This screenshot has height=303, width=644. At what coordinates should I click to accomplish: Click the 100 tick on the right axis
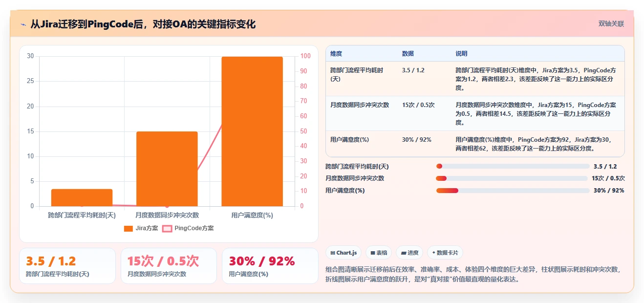click(305, 56)
